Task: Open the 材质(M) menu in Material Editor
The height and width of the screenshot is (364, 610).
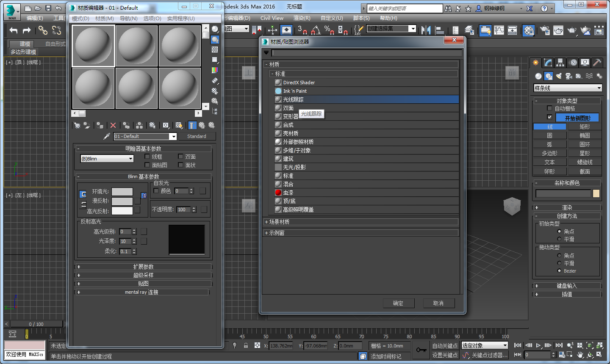Action: tap(104, 19)
